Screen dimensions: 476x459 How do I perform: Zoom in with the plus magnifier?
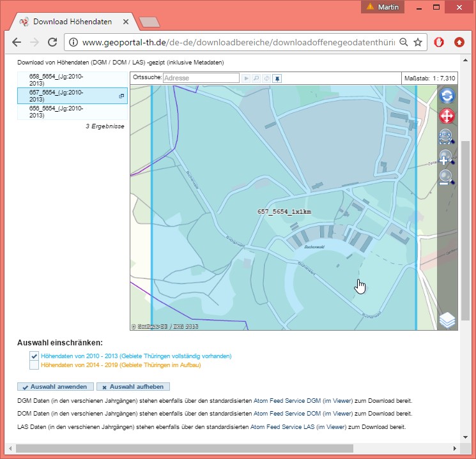click(x=446, y=157)
